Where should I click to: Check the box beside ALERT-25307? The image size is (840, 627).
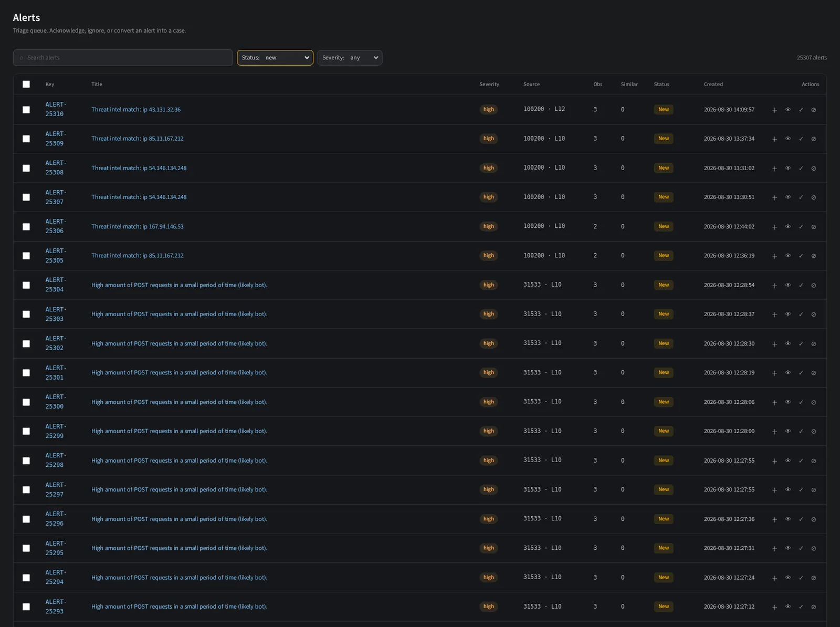[26, 197]
